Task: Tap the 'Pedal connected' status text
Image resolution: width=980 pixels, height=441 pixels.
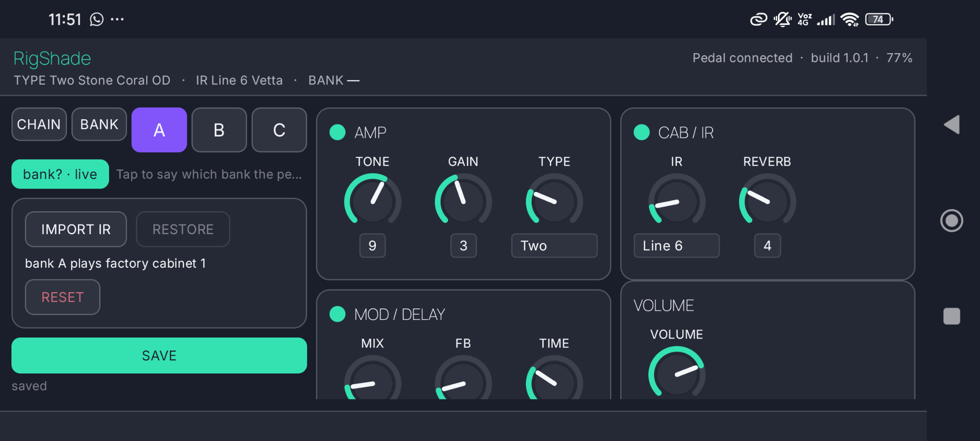Action: (x=743, y=58)
